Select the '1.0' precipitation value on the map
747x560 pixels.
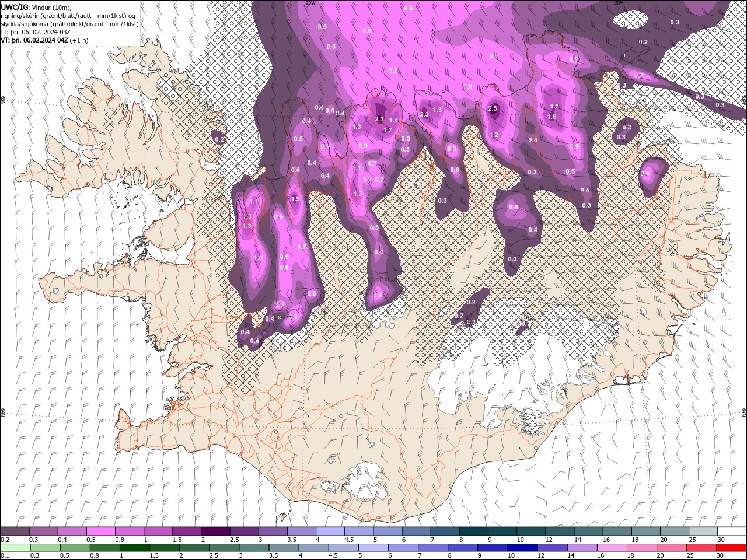coord(258,258)
